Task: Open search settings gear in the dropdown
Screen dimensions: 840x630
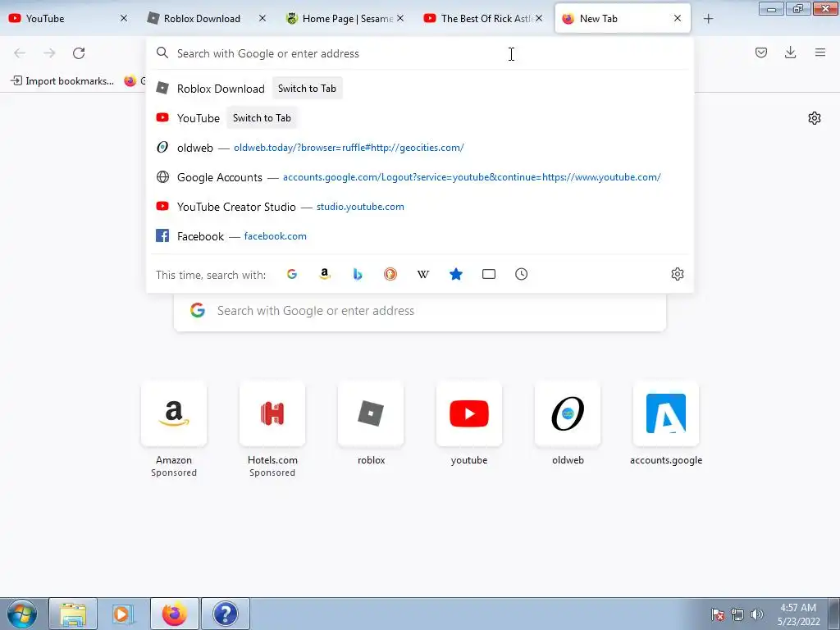Action: pos(677,274)
